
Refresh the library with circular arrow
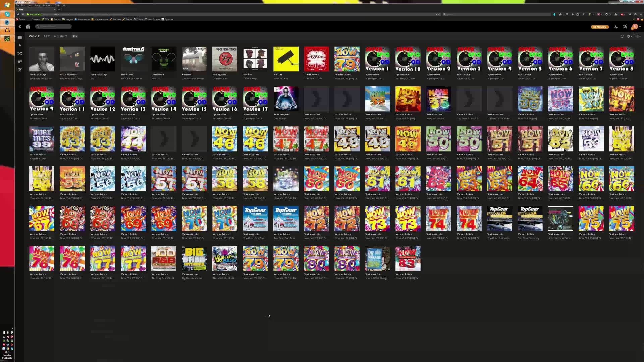click(622, 36)
